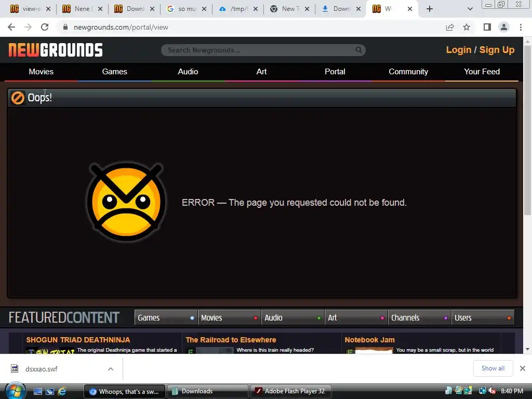Click Show Desktop quick launch icon
This screenshot has width=532, height=399.
37,391
